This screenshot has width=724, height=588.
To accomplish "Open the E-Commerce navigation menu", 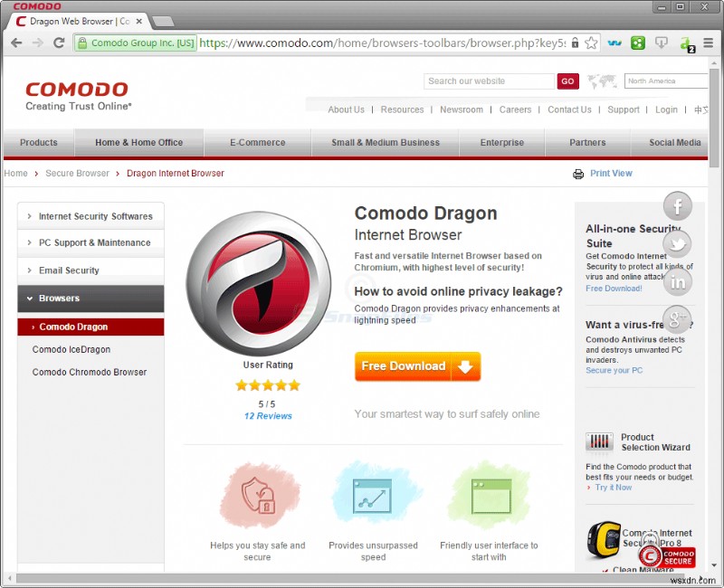I will click(x=258, y=143).
